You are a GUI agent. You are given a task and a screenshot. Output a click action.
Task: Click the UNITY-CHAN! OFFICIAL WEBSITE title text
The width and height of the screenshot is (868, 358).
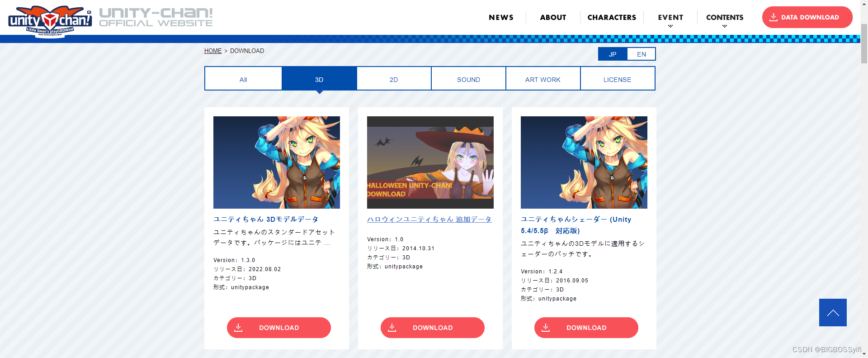[156, 17]
